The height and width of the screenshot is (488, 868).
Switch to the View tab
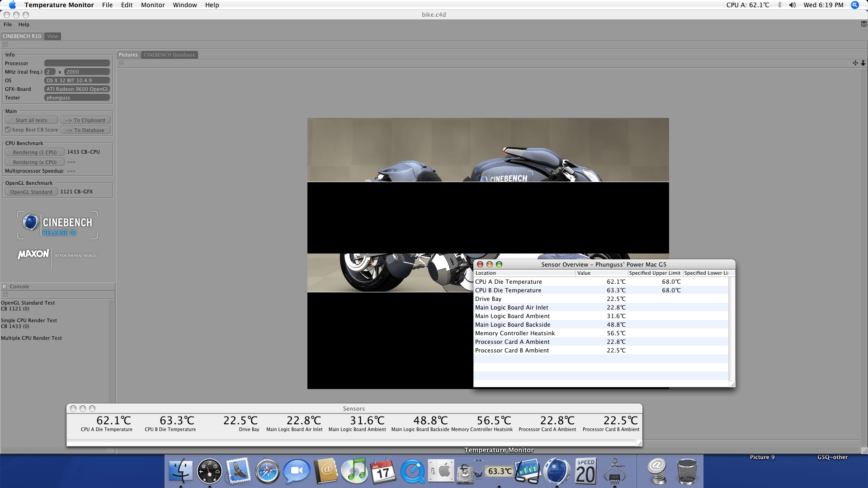(x=52, y=36)
